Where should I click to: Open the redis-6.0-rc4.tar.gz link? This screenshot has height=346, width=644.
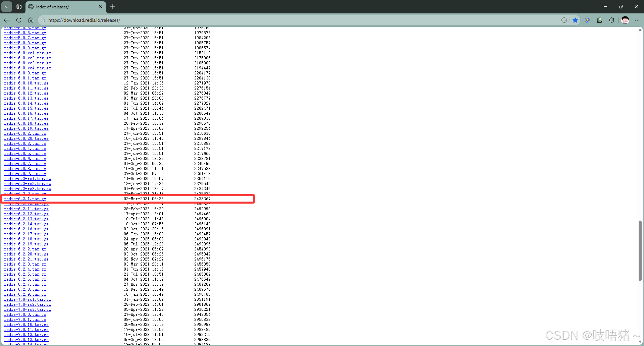[28, 68]
